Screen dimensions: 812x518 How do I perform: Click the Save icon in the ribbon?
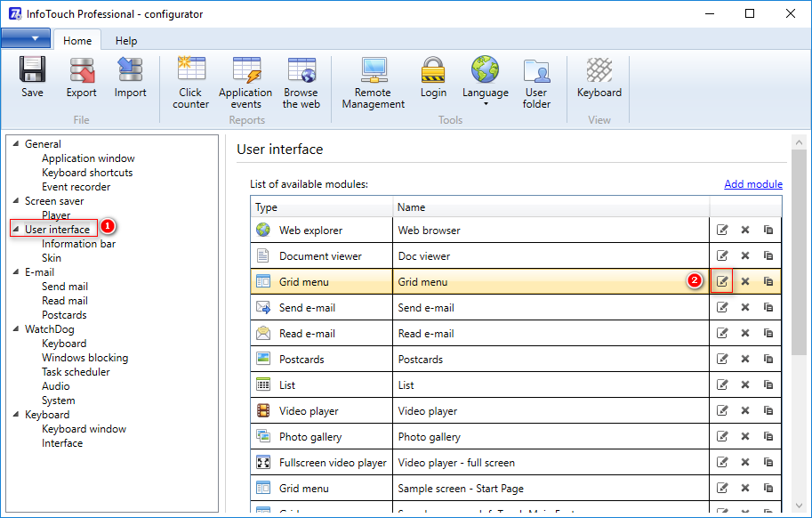click(x=32, y=78)
